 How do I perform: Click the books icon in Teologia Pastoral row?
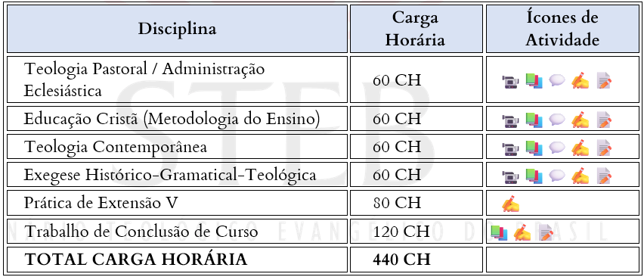point(534,80)
